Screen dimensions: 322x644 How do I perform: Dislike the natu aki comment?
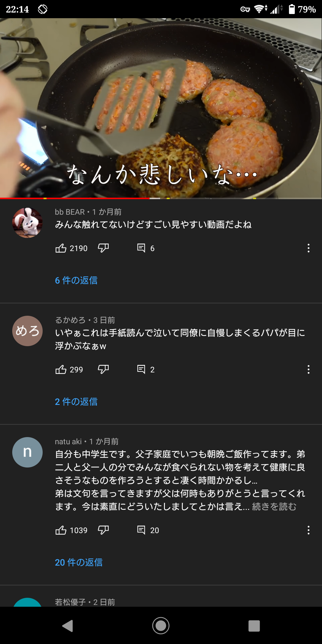tap(103, 530)
